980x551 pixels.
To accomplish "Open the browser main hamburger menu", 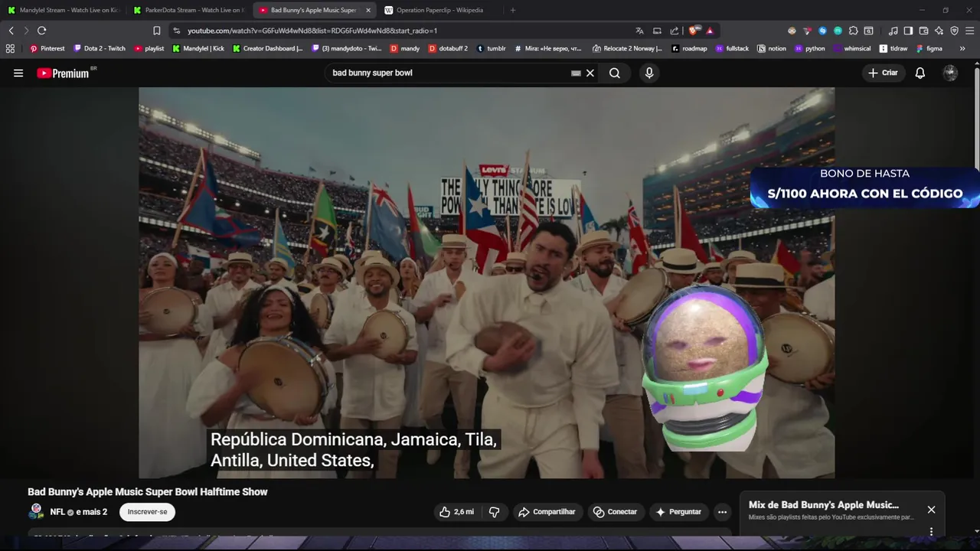I will pos(970,31).
